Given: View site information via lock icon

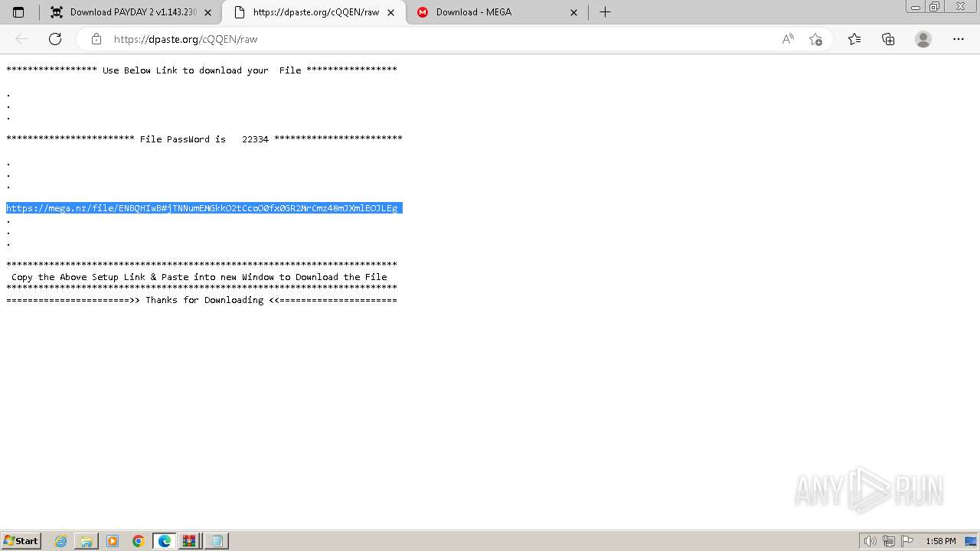Looking at the screenshot, I should click(96, 39).
